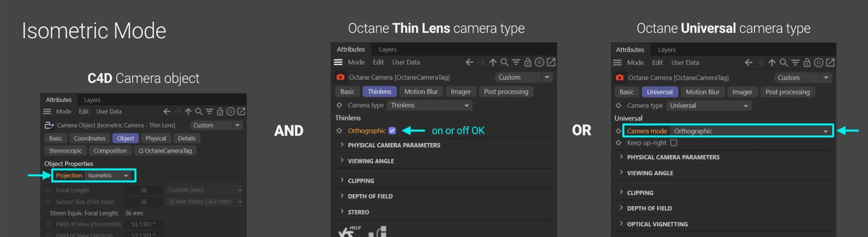Image resolution: width=868 pixels, height=237 pixels.
Task: Click Imager button in Thin Lens panel
Action: (x=461, y=92)
